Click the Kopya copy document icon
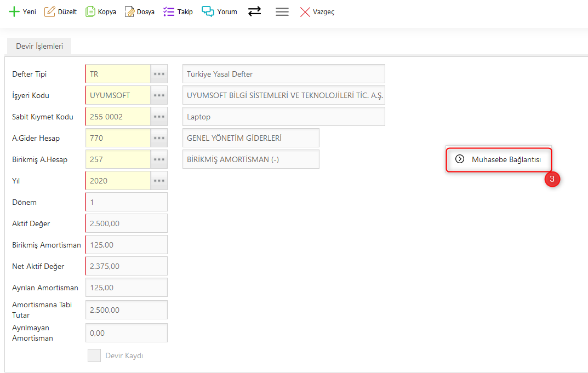588x373 pixels. pos(90,12)
